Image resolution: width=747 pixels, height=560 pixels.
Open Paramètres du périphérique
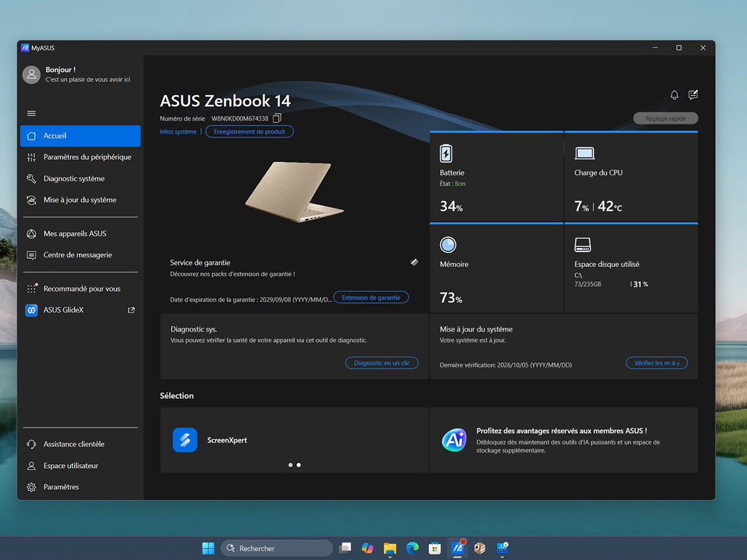click(x=80, y=157)
